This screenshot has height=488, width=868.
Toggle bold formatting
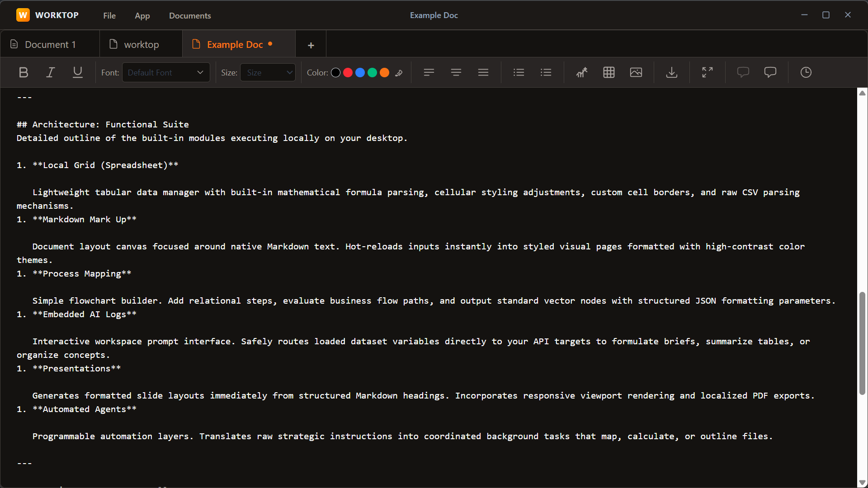[x=24, y=72]
